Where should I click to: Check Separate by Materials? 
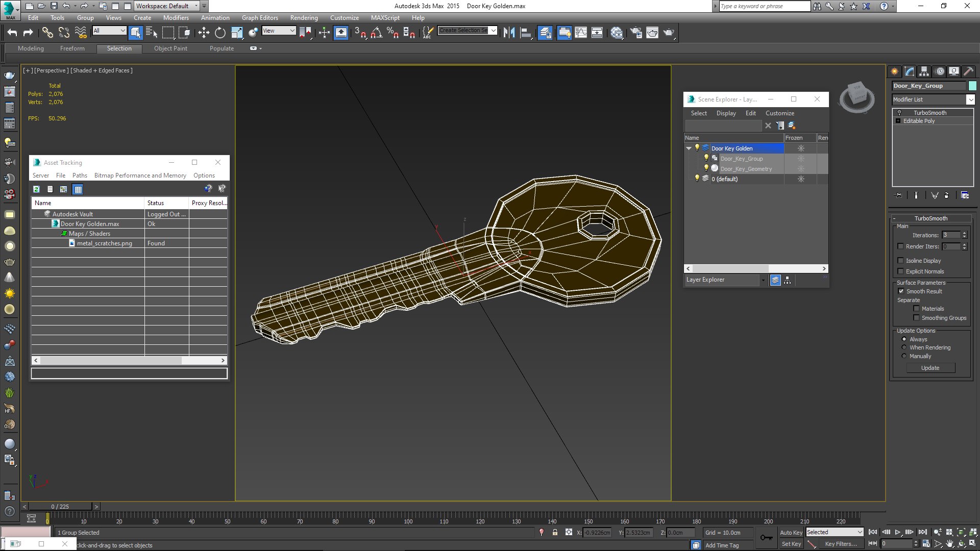916,309
